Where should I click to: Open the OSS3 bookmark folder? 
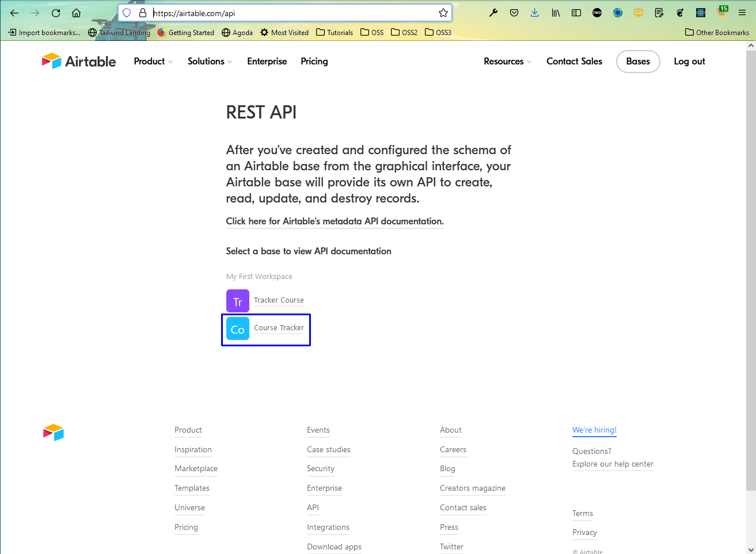[438, 33]
